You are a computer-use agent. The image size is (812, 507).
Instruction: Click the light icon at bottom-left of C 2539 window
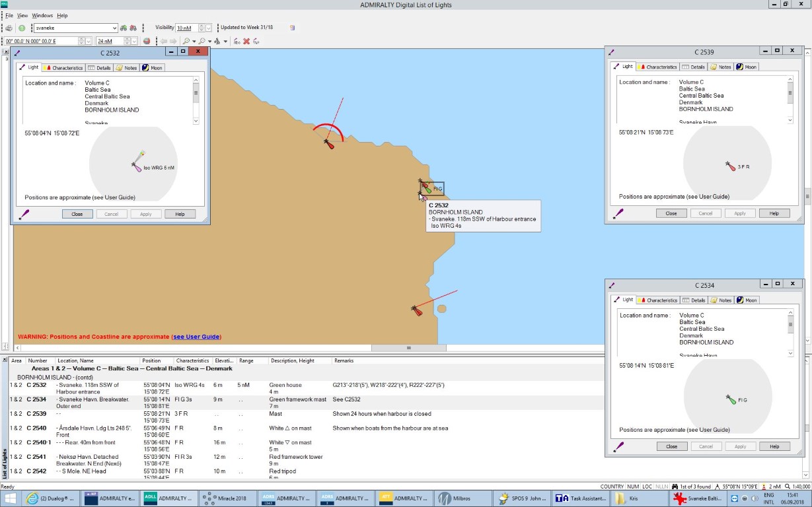click(x=617, y=213)
